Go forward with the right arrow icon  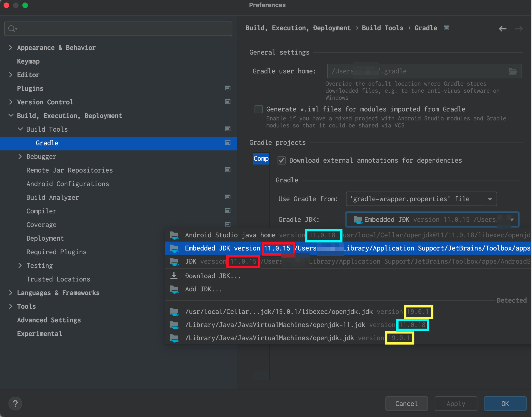point(519,29)
